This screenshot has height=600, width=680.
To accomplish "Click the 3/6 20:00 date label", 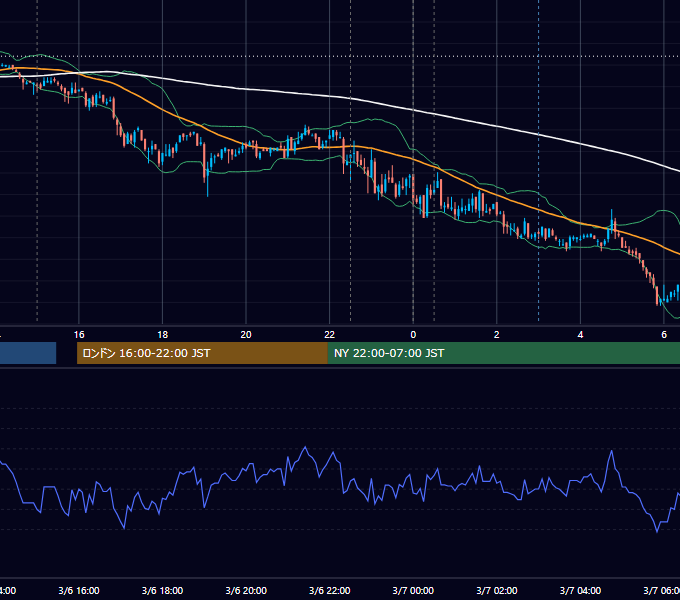I will click(246, 590).
